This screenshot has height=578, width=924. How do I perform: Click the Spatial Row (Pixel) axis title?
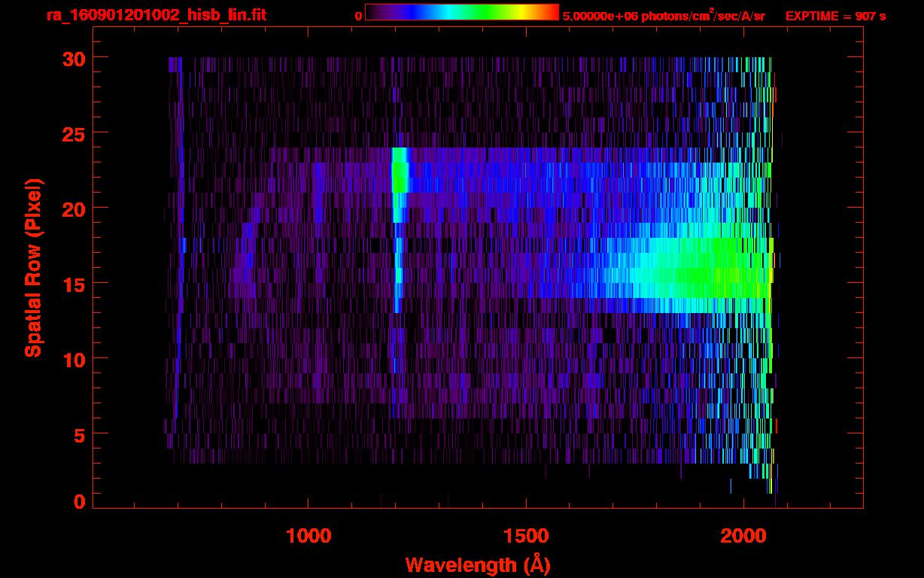pos(33,267)
